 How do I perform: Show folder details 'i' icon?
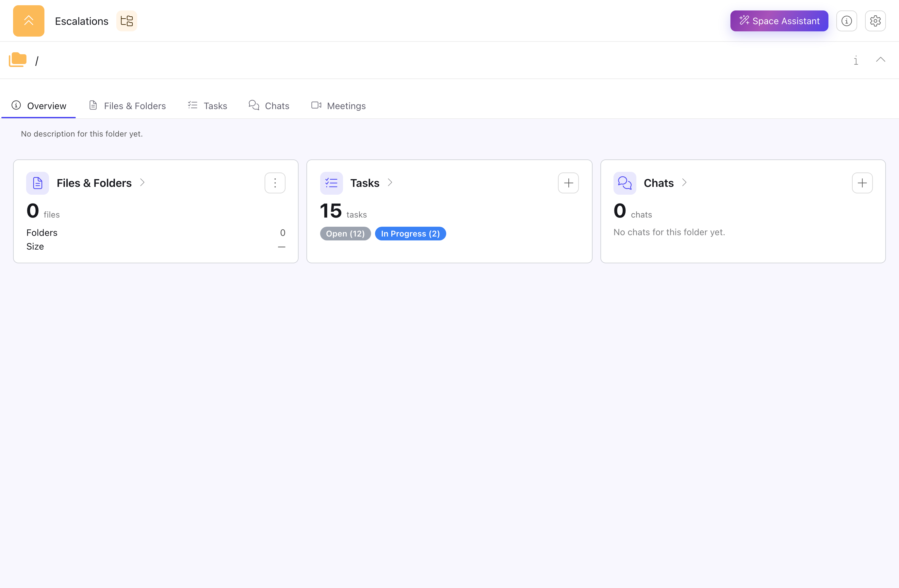(x=856, y=60)
